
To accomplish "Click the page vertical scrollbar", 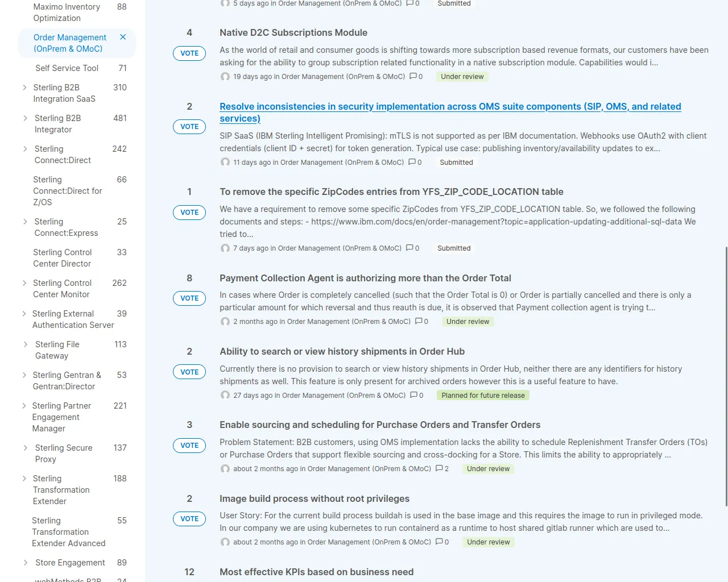I will point(726,376).
